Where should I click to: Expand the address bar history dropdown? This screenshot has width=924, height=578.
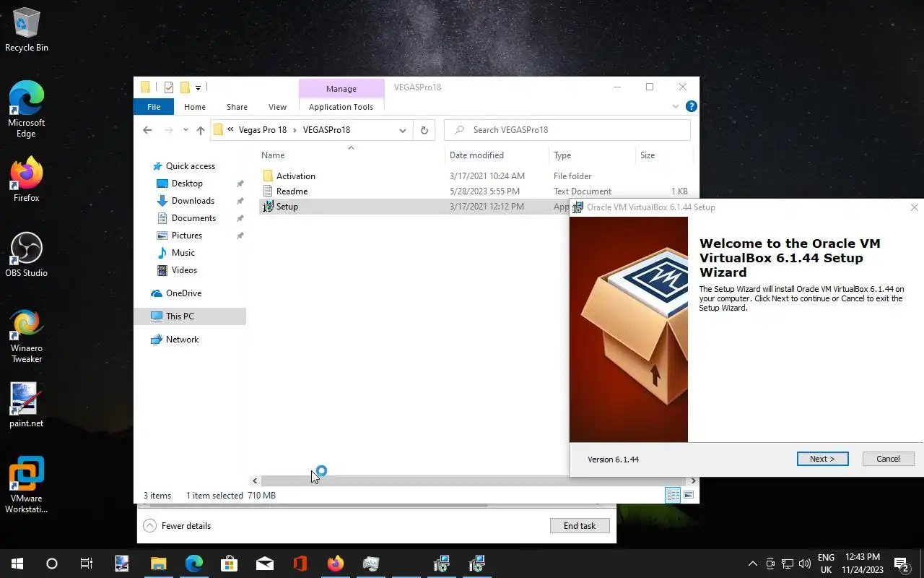403,130
